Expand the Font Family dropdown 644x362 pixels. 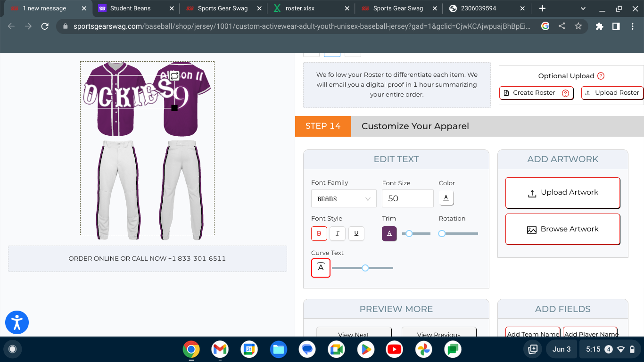pyautogui.click(x=344, y=198)
